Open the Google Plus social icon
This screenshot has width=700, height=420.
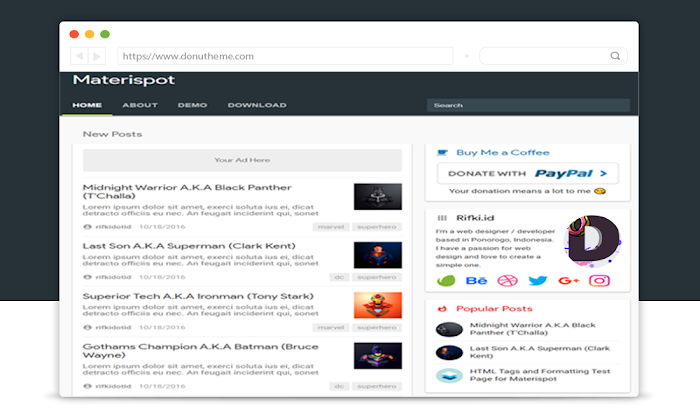coord(568,281)
